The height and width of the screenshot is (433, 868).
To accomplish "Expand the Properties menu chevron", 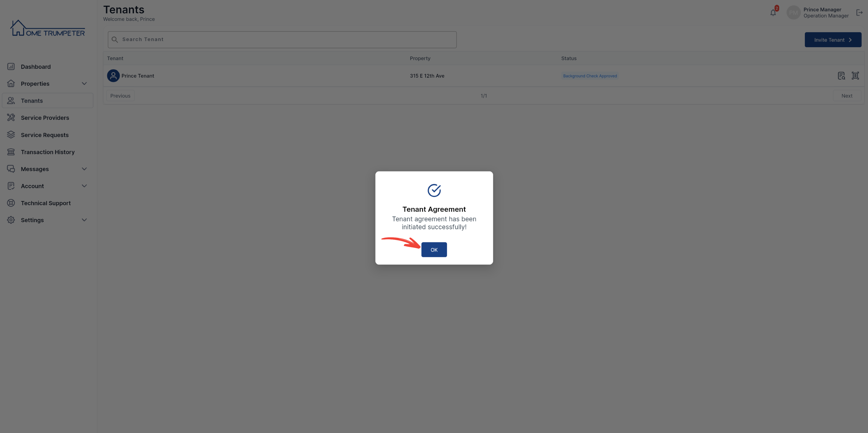I will [x=84, y=83].
